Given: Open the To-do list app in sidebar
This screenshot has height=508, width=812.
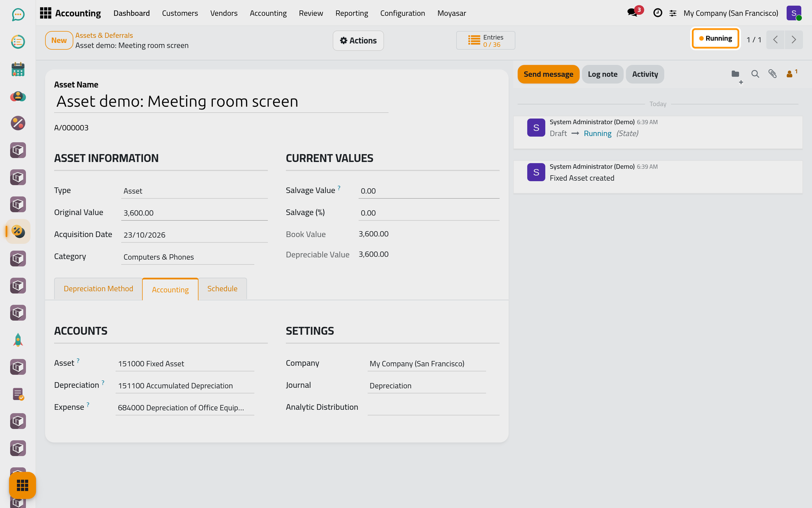Looking at the screenshot, I should (x=18, y=42).
